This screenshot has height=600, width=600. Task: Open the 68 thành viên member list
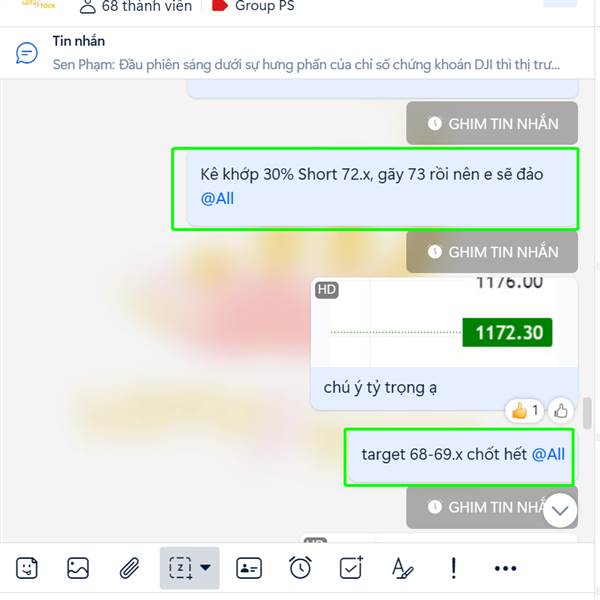point(136,6)
